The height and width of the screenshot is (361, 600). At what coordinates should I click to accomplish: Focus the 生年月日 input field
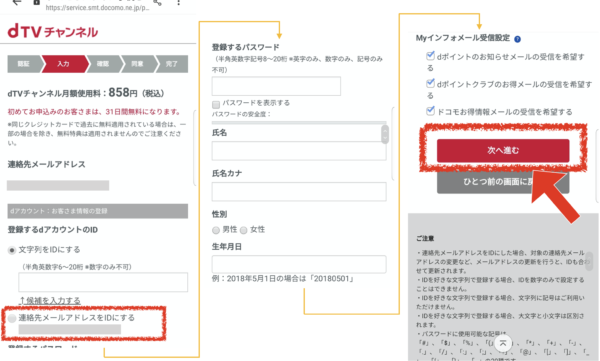coord(299,264)
